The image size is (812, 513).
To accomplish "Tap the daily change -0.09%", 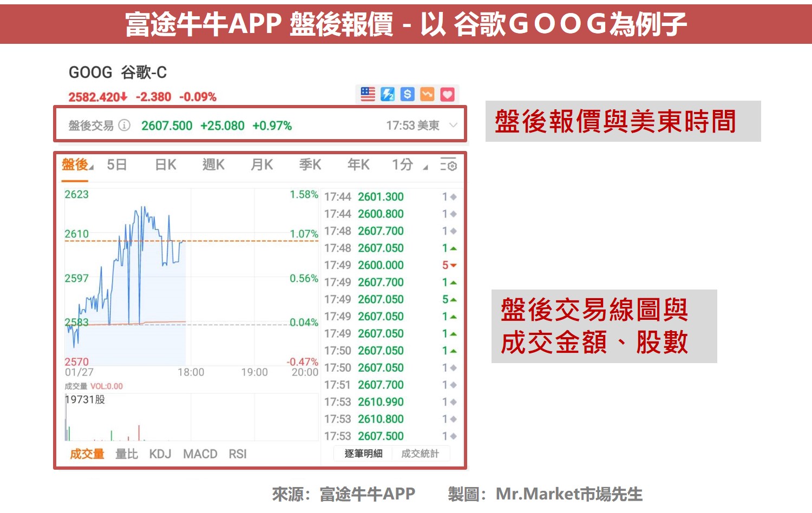I will (198, 97).
